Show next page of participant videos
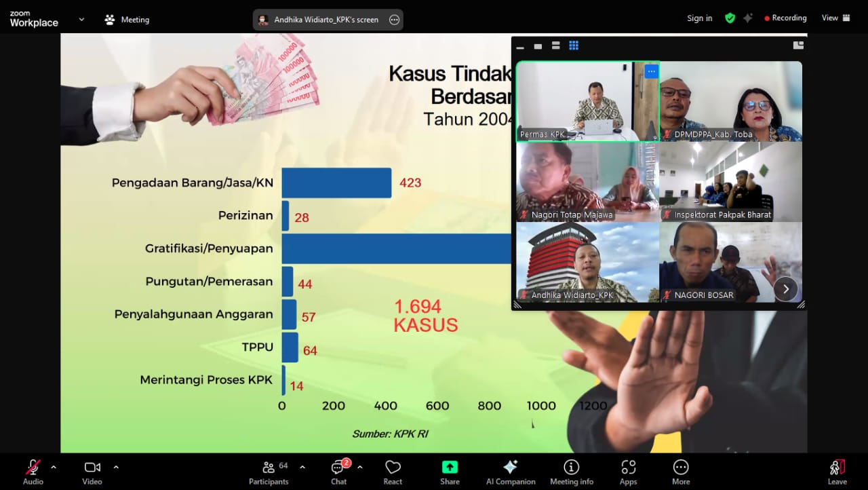868x490 pixels. click(x=785, y=288)
